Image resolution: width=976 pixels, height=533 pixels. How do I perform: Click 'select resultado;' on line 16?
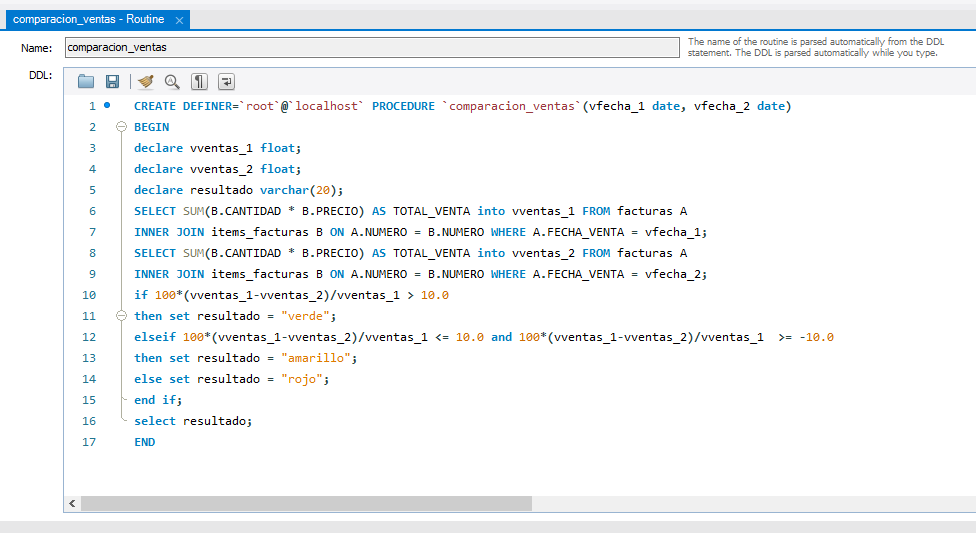(x=193, y=421)
